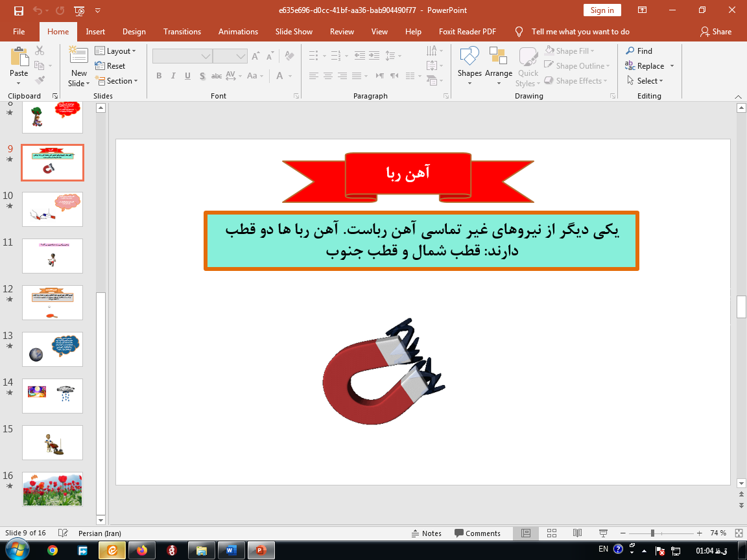Click the Reset slide button
Screen dimensions: 747x560
point(110,65)
